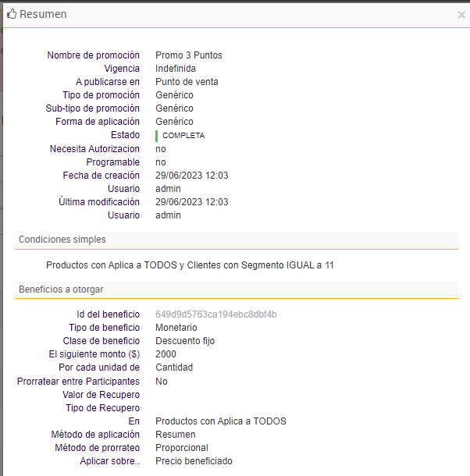Close the Resumen dialog with the X

pos(461,15)
